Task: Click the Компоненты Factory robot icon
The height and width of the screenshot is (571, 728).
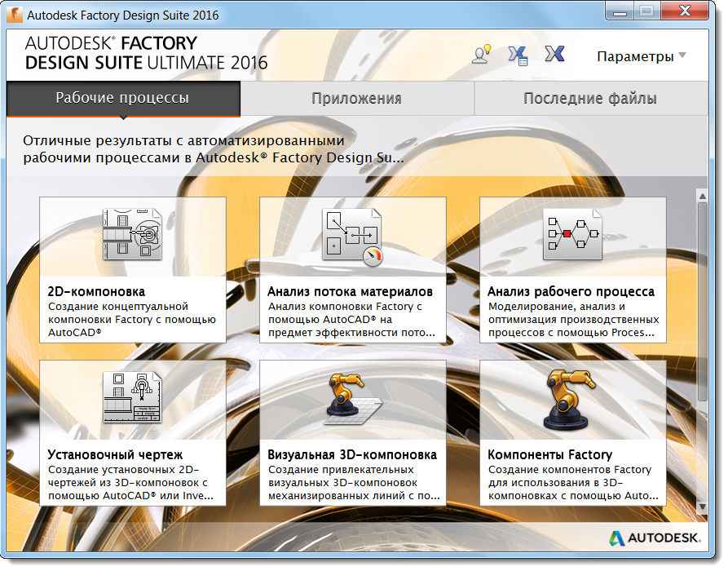Action: (570, 399)
